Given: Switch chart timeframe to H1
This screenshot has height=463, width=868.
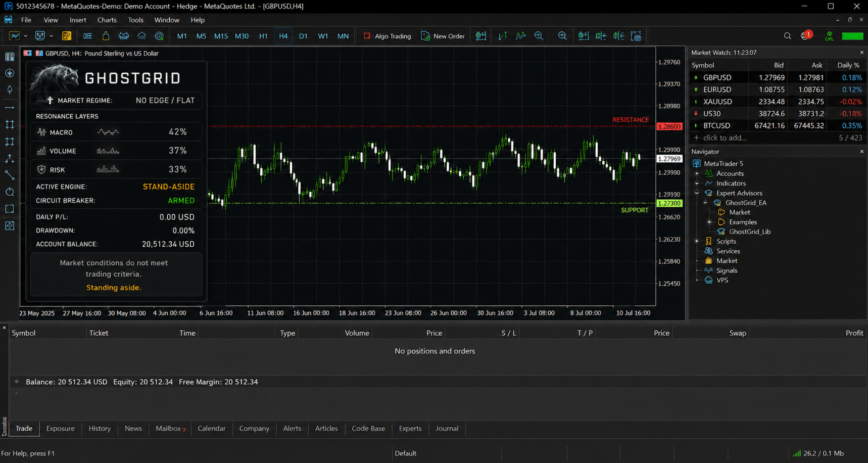Looking at the screenshot, I should (263, 36).
